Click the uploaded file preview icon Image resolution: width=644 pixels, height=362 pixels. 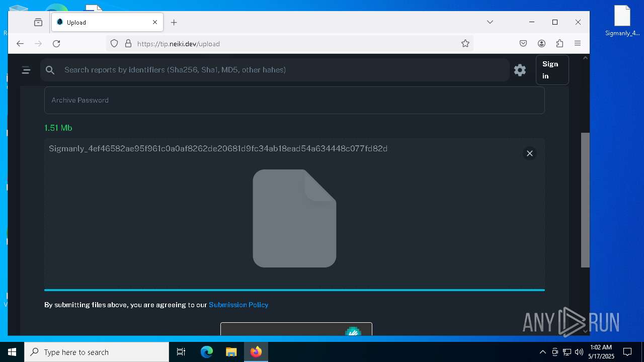pos(294,218)
